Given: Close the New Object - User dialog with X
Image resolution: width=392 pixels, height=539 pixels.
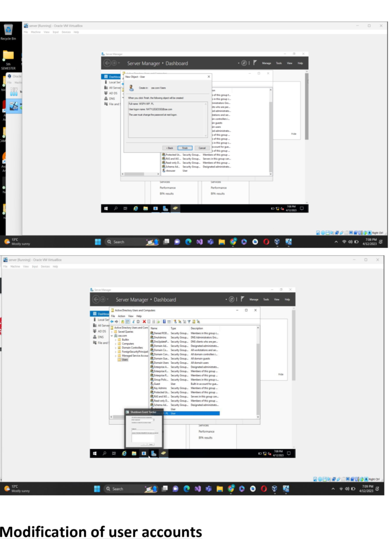Looking at the screenshot, I should 208,77.
